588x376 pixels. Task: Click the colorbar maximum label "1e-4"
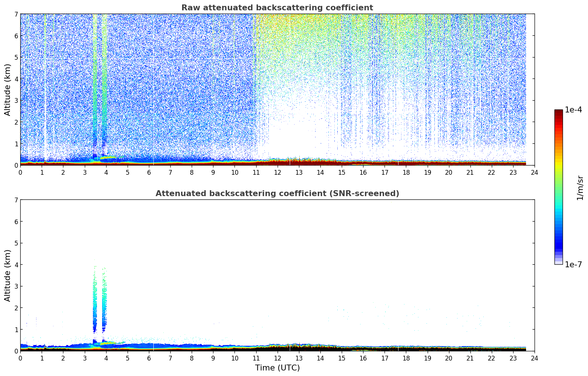pos(573,110)
